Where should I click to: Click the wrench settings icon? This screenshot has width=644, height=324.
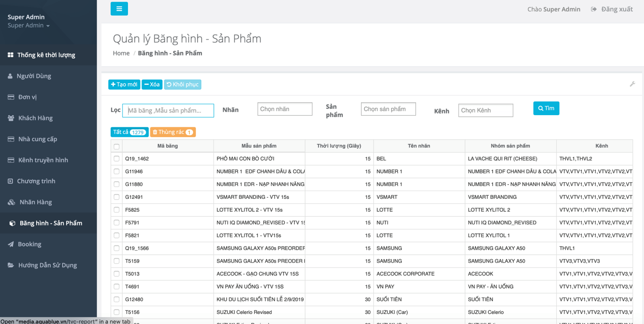coord(632,84)
